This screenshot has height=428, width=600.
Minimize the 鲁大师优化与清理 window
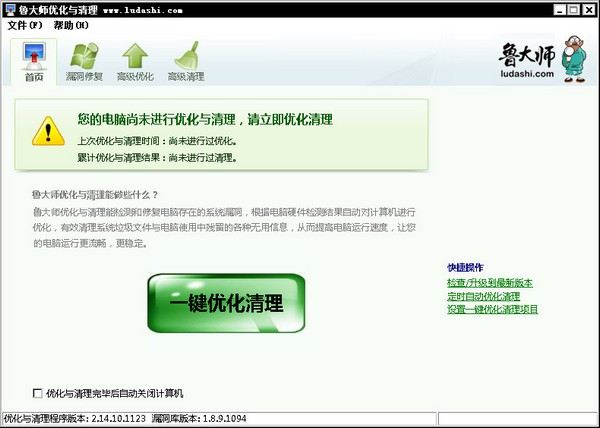tap(560, 10)
